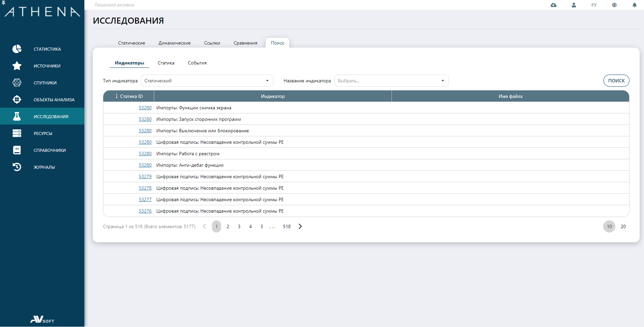
Task: Click the Sources star icon
Action: (17, 66)
